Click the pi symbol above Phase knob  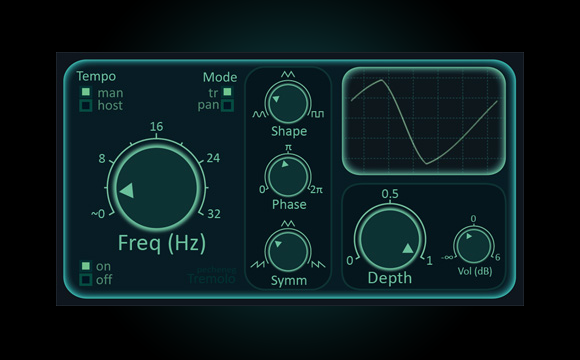tap(288, 147)
